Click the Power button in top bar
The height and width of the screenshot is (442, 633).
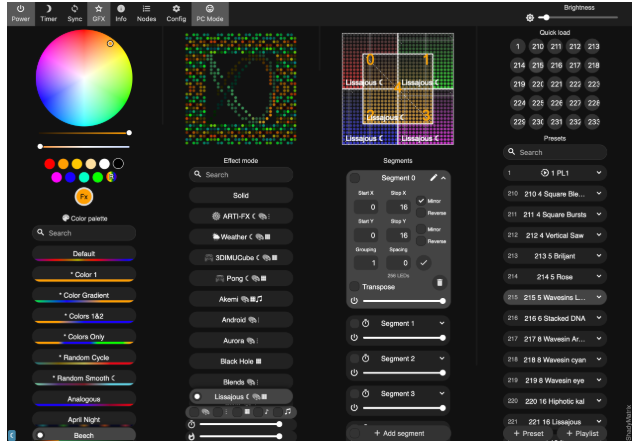pyautogui.click(x=20, y=13)
